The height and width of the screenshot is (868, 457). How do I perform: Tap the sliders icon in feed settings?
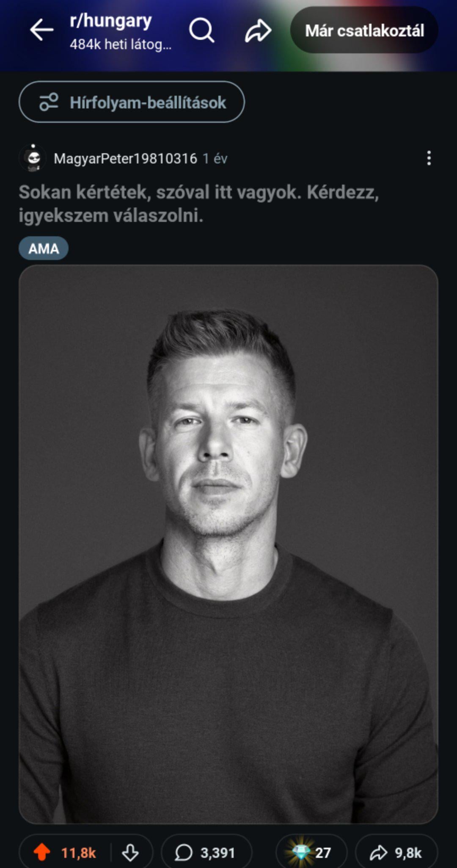pyautogui.click(x=49, y=102)
